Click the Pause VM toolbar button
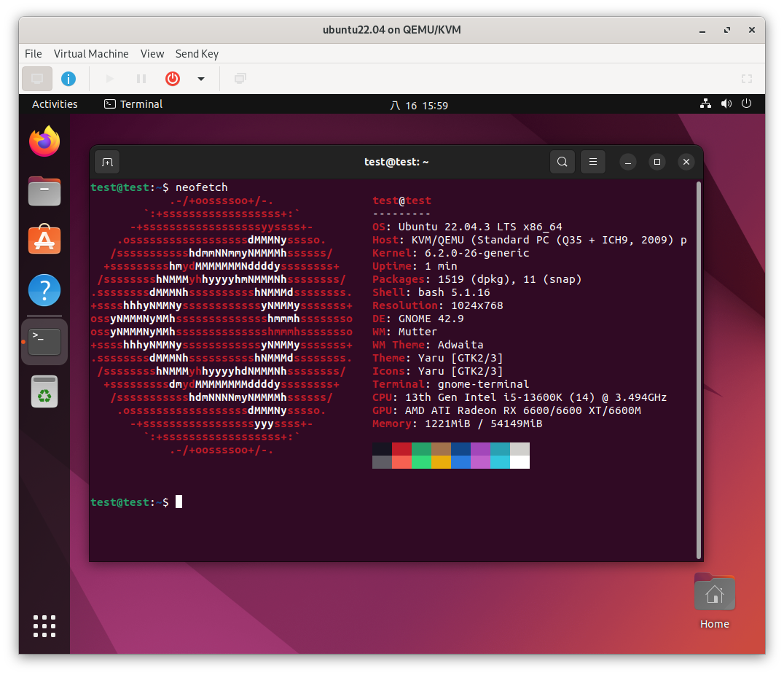This screenshot has width=784, height=675. click(141, 79)
